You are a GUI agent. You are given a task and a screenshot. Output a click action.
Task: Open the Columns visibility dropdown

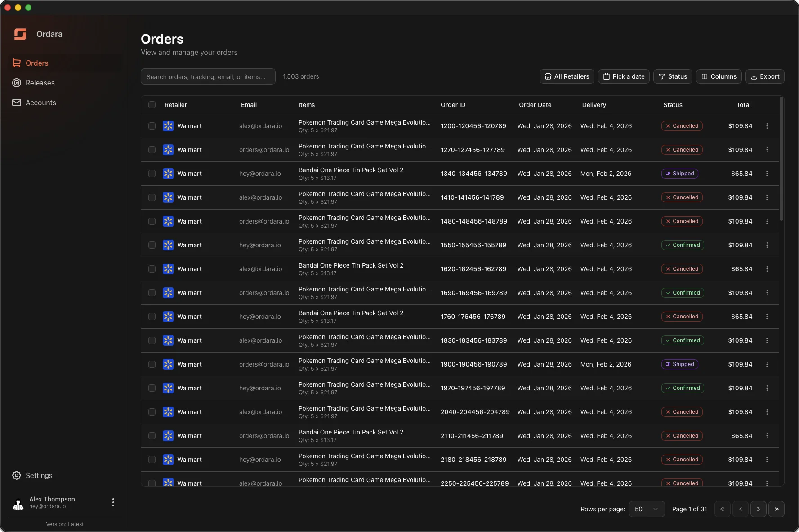pos(719,76)
